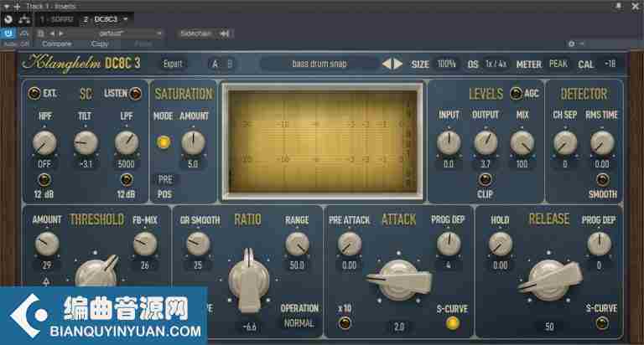The height and width of the screenshot is (345, 644).
Task: Click the Sidechain button
Action: coord(196,33)
